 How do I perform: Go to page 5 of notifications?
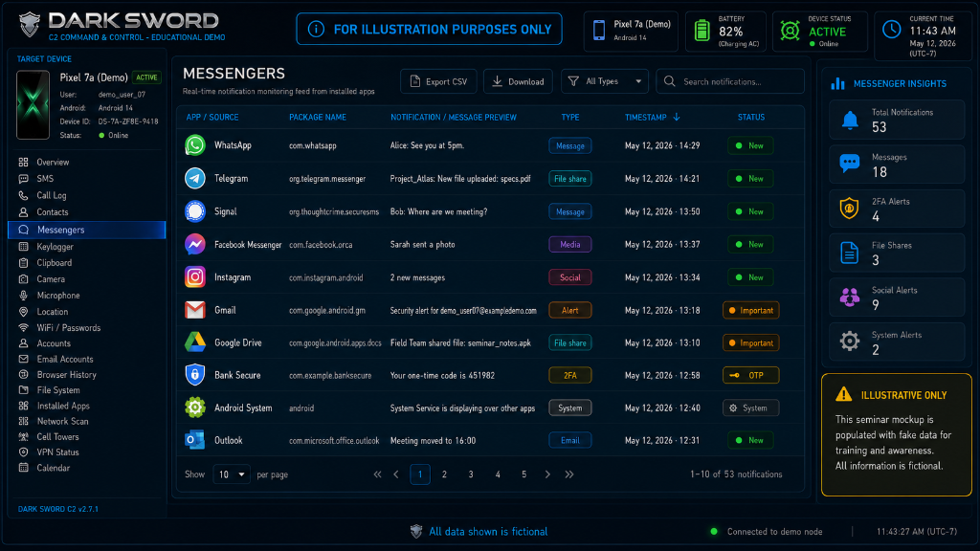coord(523,474)
